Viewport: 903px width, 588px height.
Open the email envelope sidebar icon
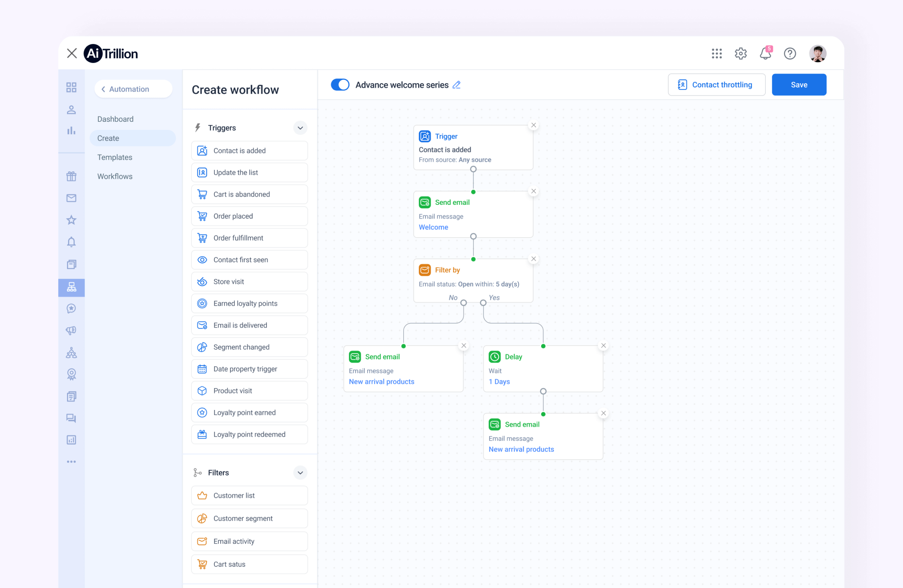pyautogui.click(x=71, y=198)
